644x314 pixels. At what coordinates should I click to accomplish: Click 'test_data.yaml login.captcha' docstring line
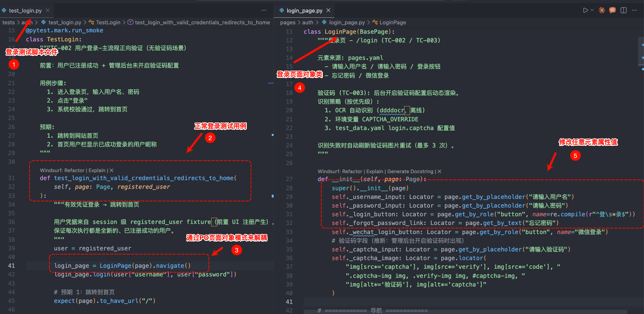390,128
